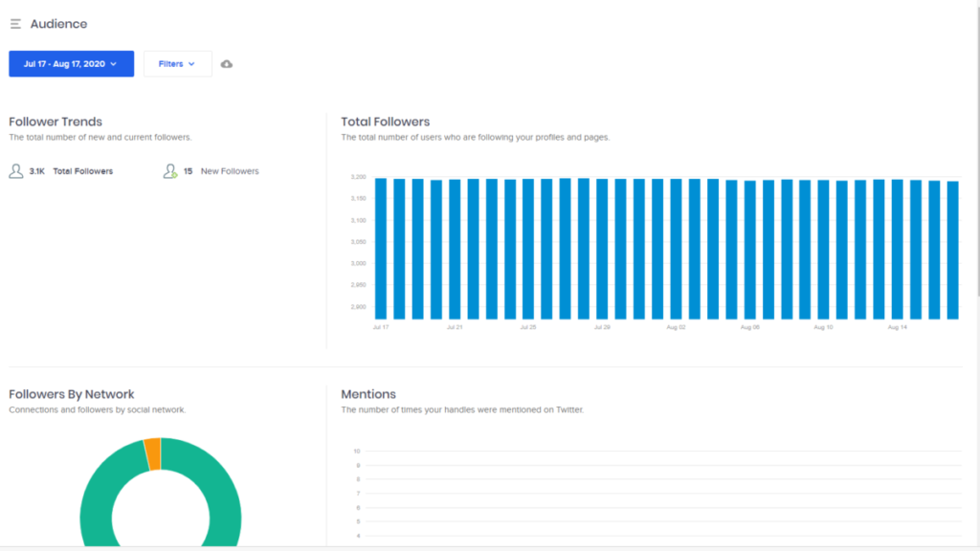The image size is (980, 551).
Task: Click the Jul 17 bar in Total Followers chart
Action: pos(381,249)
